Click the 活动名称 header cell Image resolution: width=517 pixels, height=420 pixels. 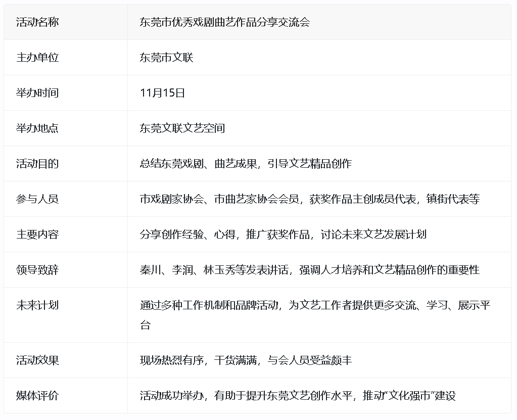(37, 22)
